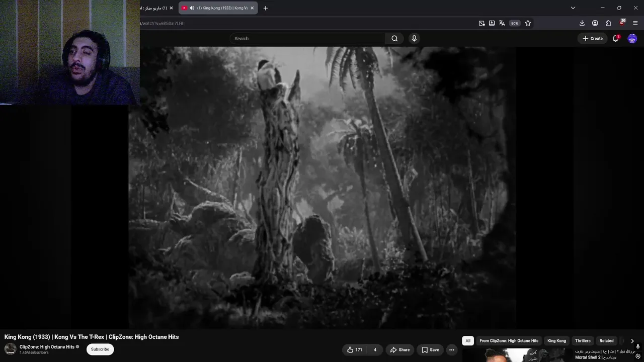Image resolution: width=644 pixels, height=362 pixels.
Task: Select the Related filter chip
Action: click(606, 341)
